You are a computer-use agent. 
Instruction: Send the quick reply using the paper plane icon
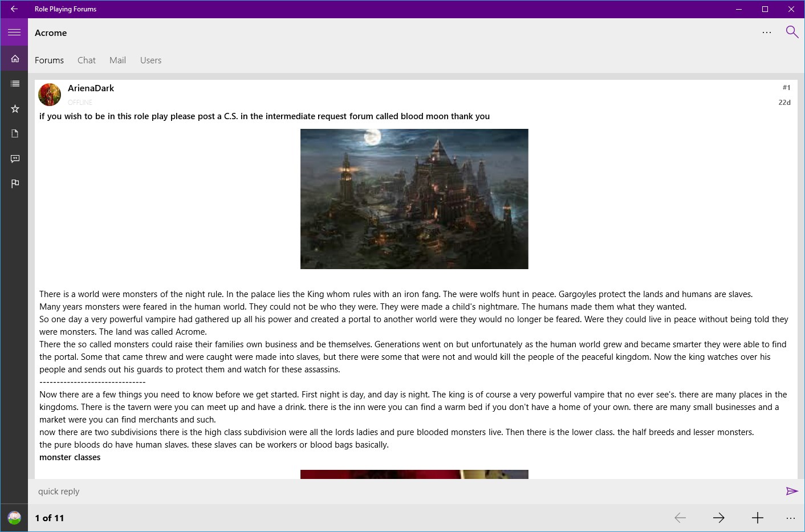[x=792, y=491]
